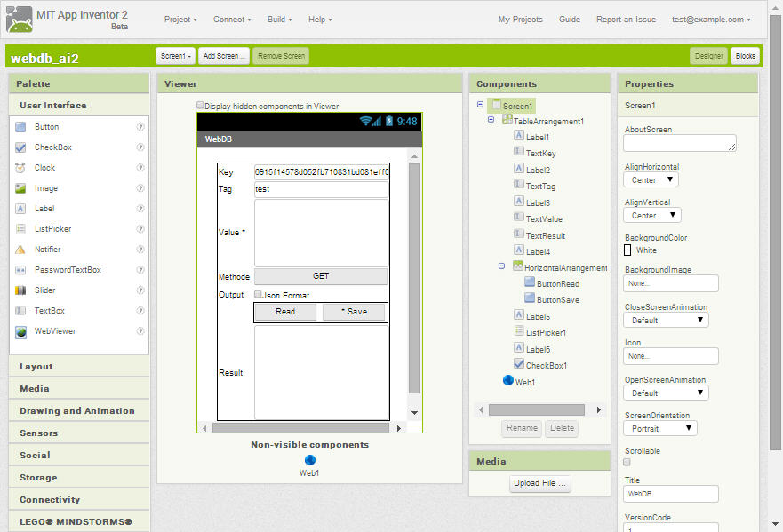Click the Label palette icon
The height and width of the screenshot is (532, 783).
pyautogui.click(x=20, y=209)
